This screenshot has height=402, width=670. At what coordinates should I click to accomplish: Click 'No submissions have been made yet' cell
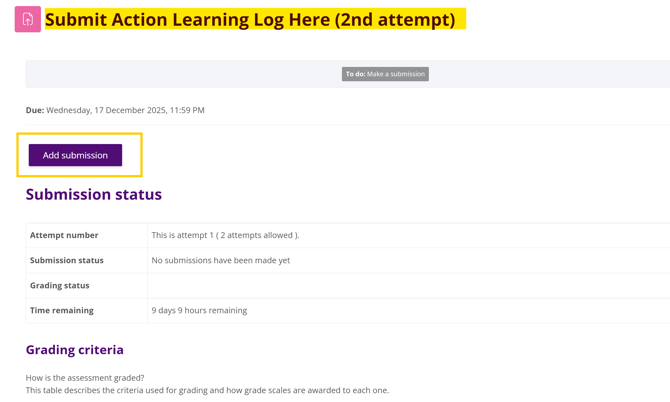220,260
